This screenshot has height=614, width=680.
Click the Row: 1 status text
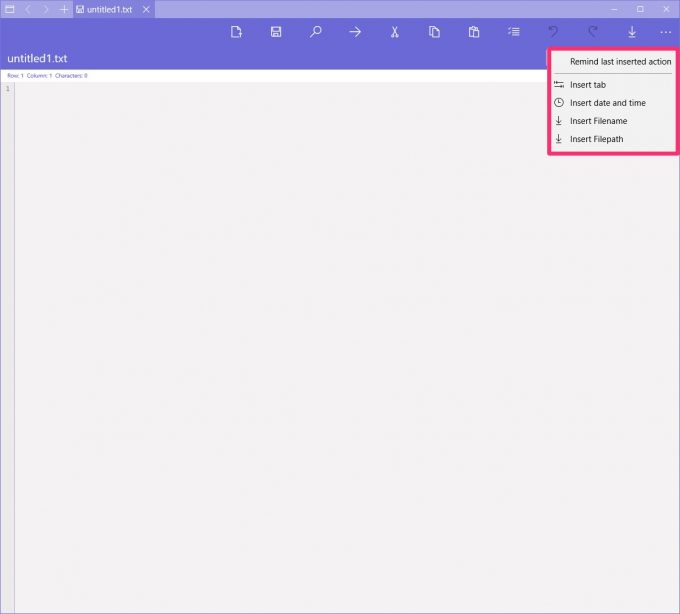click(x=15, y=75)
